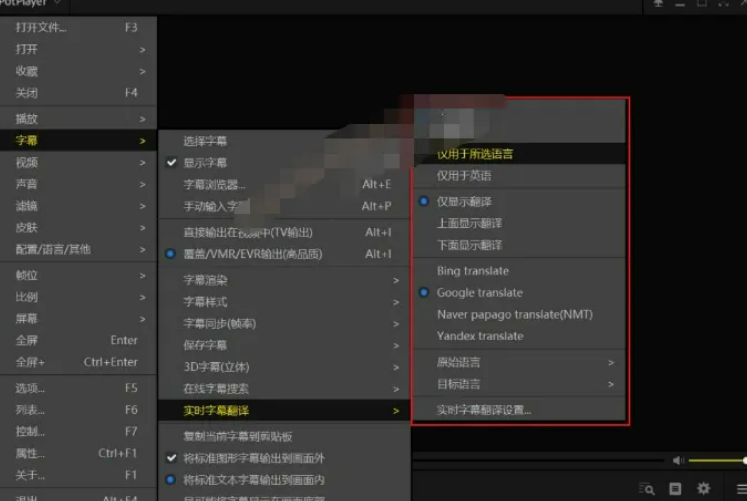
Task: Click 复制当前字幕到剪贴板 entry
Action: (x=284, y=437)
